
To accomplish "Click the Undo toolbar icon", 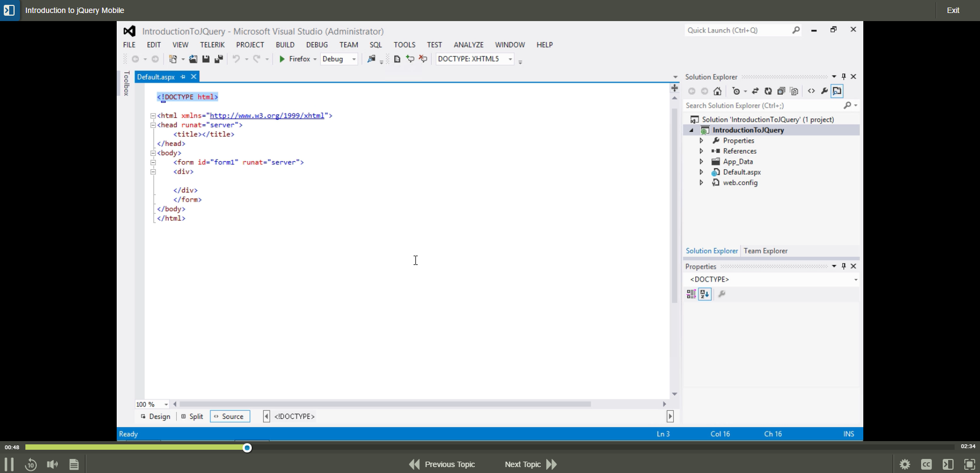I will click(237, 59).
